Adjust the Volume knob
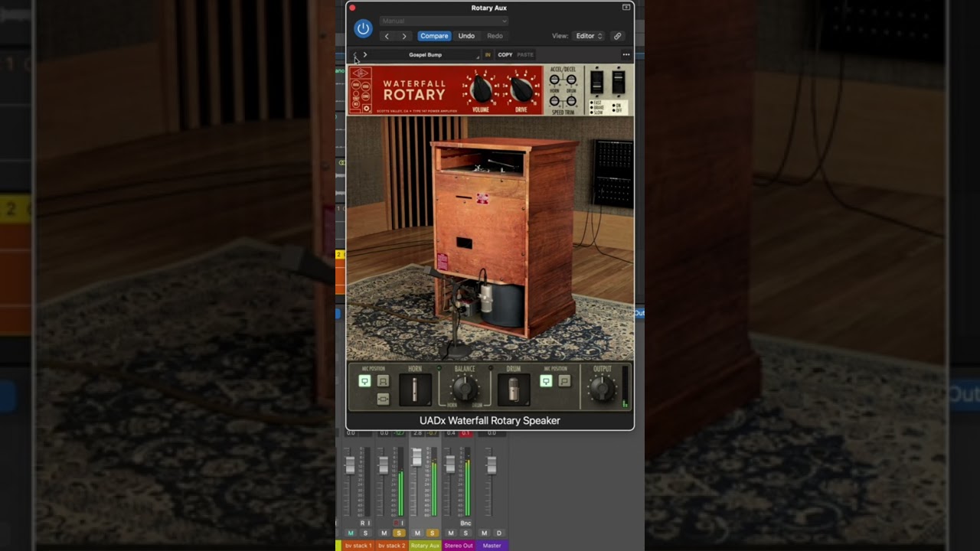 click(x=482, y=90)
